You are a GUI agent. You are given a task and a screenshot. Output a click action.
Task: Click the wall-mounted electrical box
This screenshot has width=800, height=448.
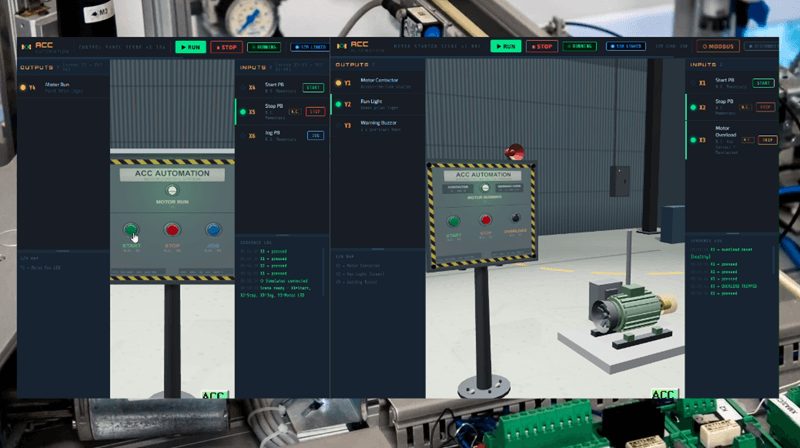click(619, 181)
